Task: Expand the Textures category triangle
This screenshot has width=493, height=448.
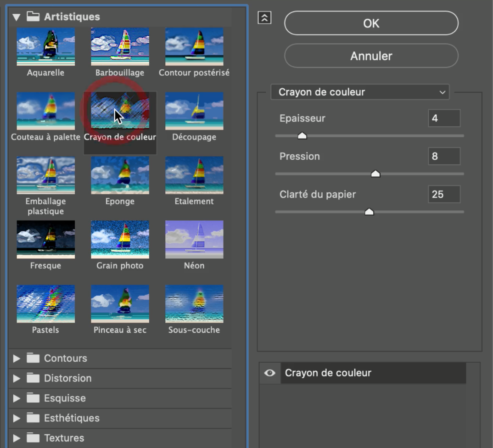Action: coord(17,438)
